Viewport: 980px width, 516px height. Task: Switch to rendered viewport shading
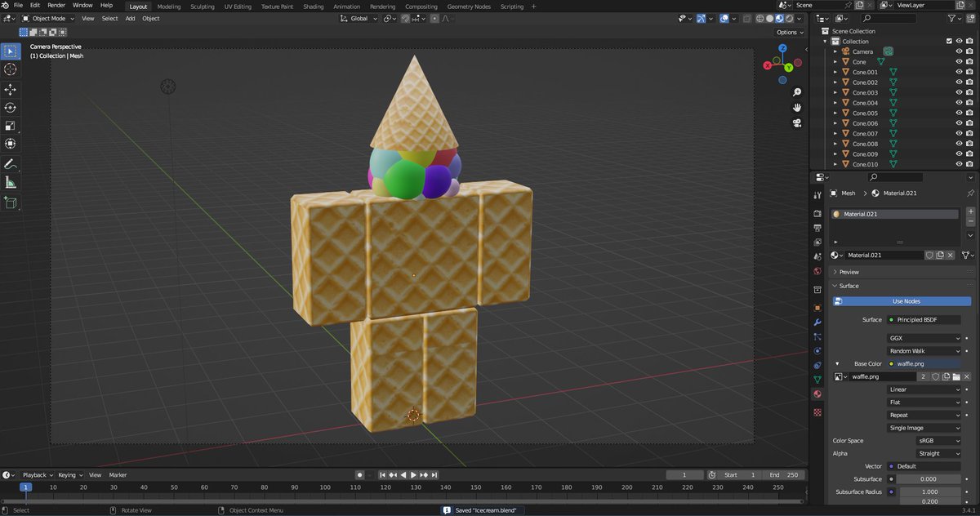[789, 18]
